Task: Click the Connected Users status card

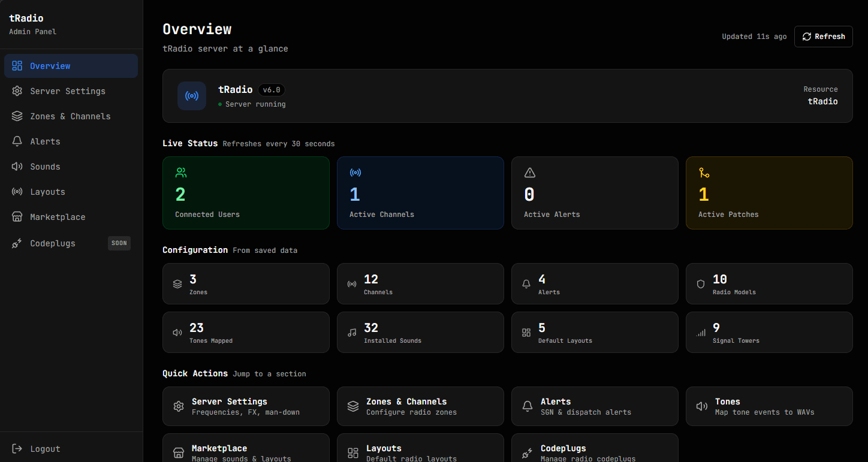Action: 246,193
